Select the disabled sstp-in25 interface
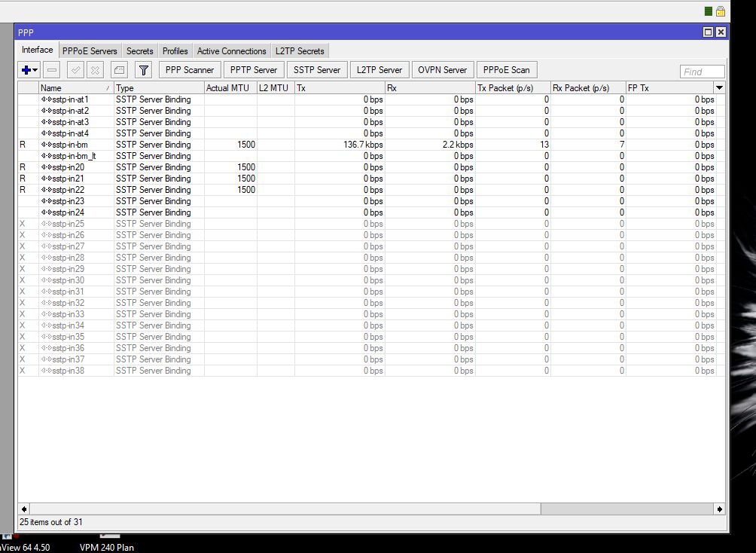This screenshot has width=756, height=553. tap(371, 224)
